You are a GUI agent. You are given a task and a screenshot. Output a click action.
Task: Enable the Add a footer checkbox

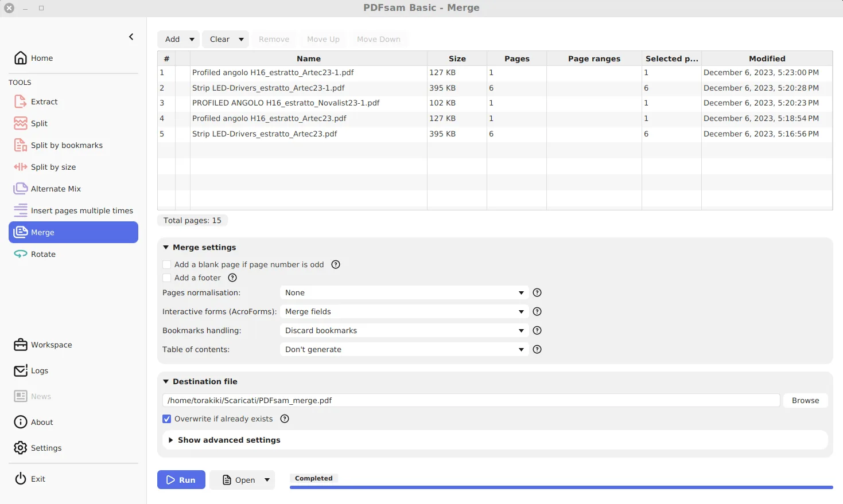[167, 278]
